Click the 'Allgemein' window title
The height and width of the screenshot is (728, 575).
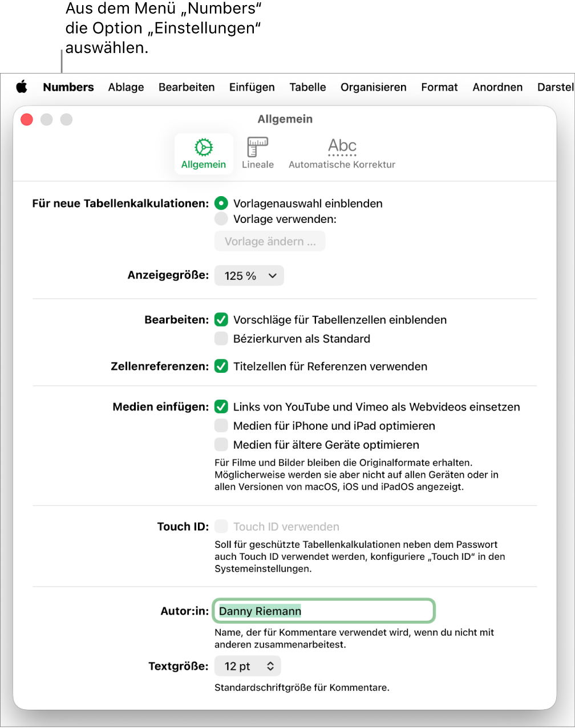coord(285,119)
